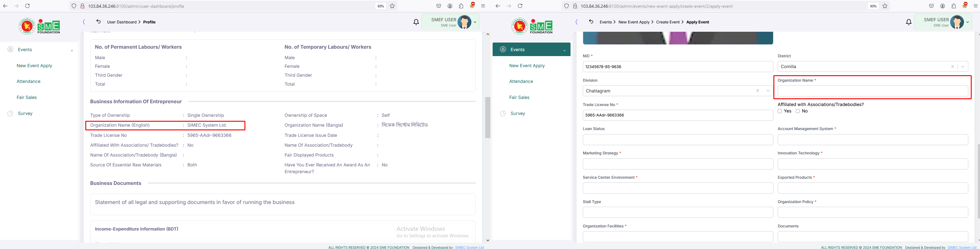
Task: Click scroll-up arrow of Profile scrollbar
Action: pos(488,34)
